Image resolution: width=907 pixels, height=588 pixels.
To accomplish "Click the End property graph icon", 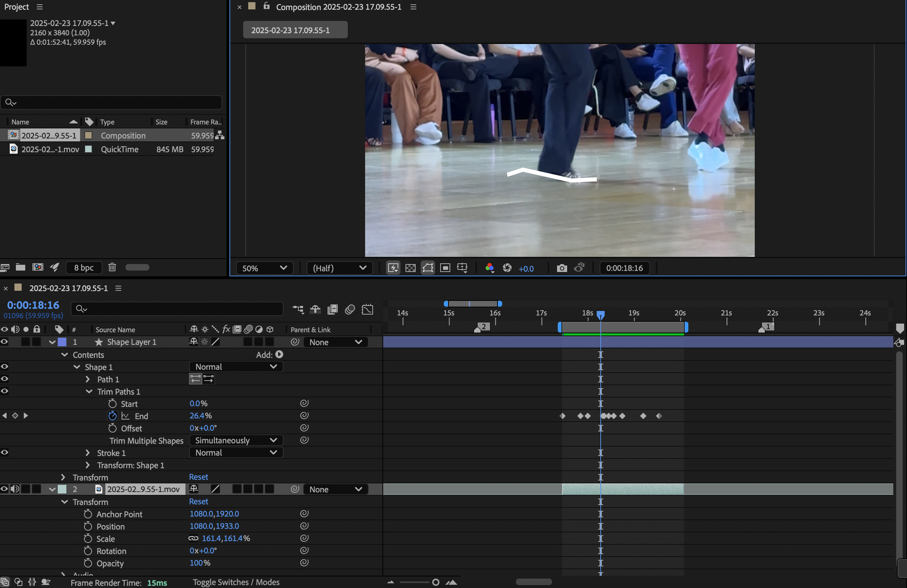I will (126, 416).
